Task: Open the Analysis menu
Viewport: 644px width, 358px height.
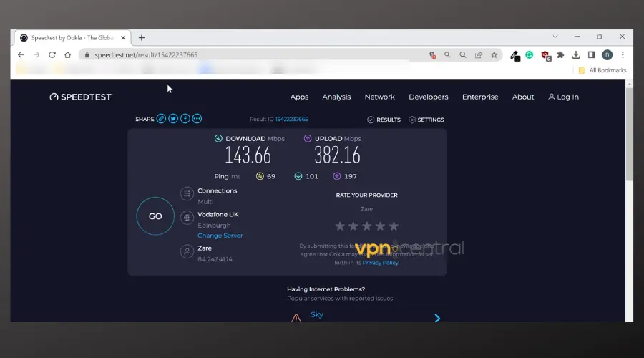Action: coord(336,97)
